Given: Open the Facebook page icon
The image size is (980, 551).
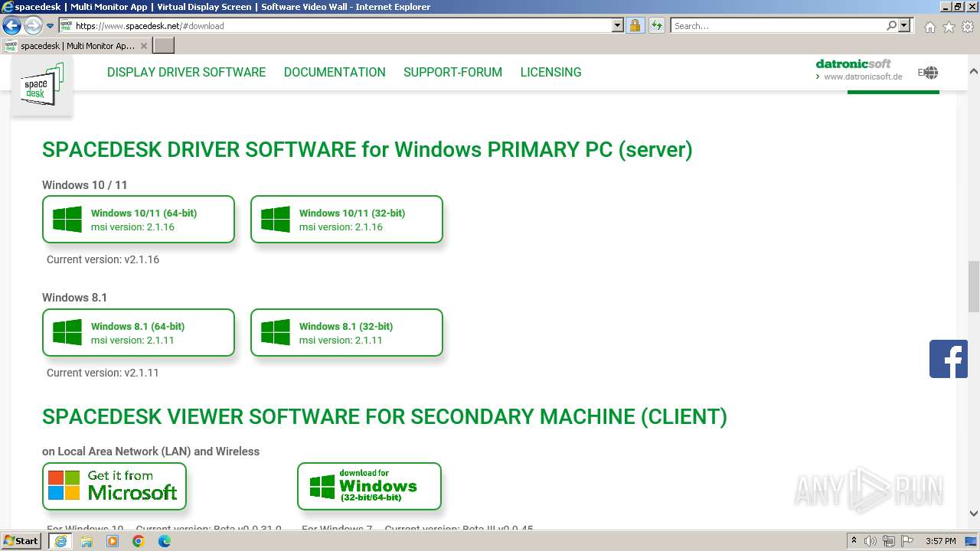Looking at the screenshot, I should point(949,359).
